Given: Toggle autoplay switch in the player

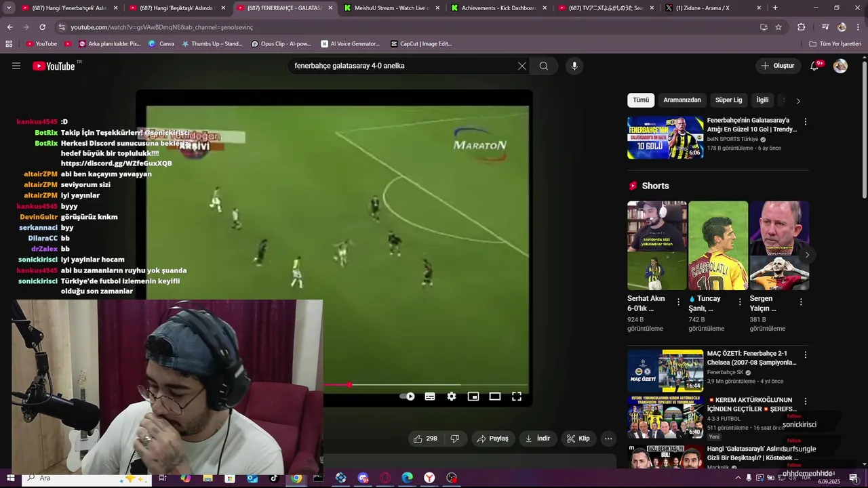Looking at the screenshot, I should point(407,396).
